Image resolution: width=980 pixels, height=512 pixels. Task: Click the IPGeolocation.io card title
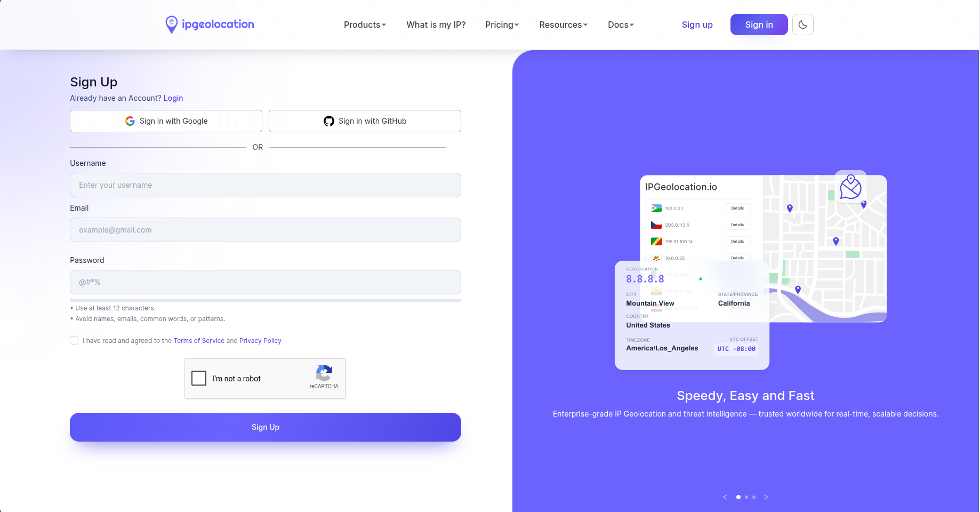[681, 187]
